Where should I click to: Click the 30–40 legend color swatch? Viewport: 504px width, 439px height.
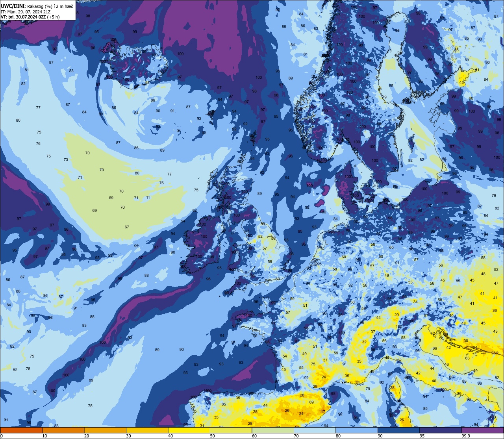click(x=147, y=430)
